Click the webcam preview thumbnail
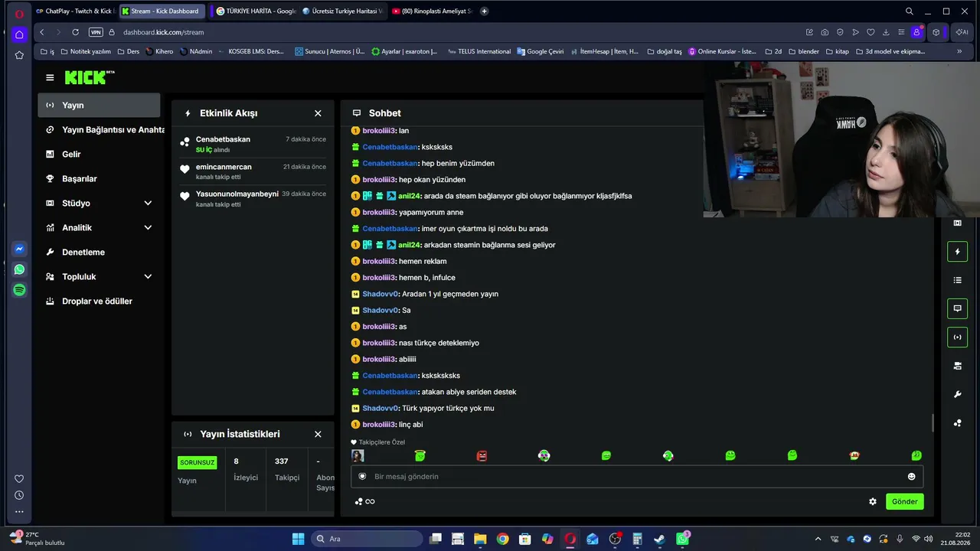The image size is (980, 551). coord(842,139)
